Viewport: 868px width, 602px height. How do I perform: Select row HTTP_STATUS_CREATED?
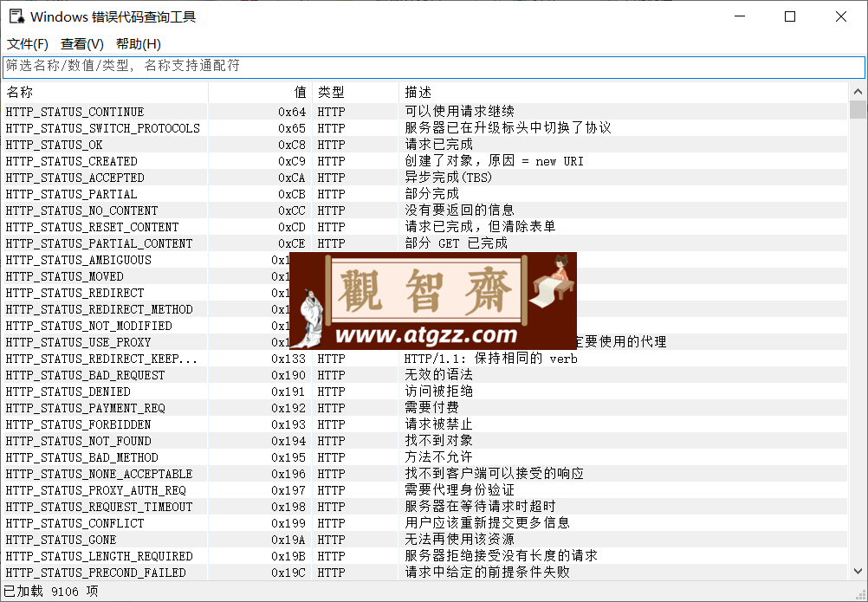425,162
